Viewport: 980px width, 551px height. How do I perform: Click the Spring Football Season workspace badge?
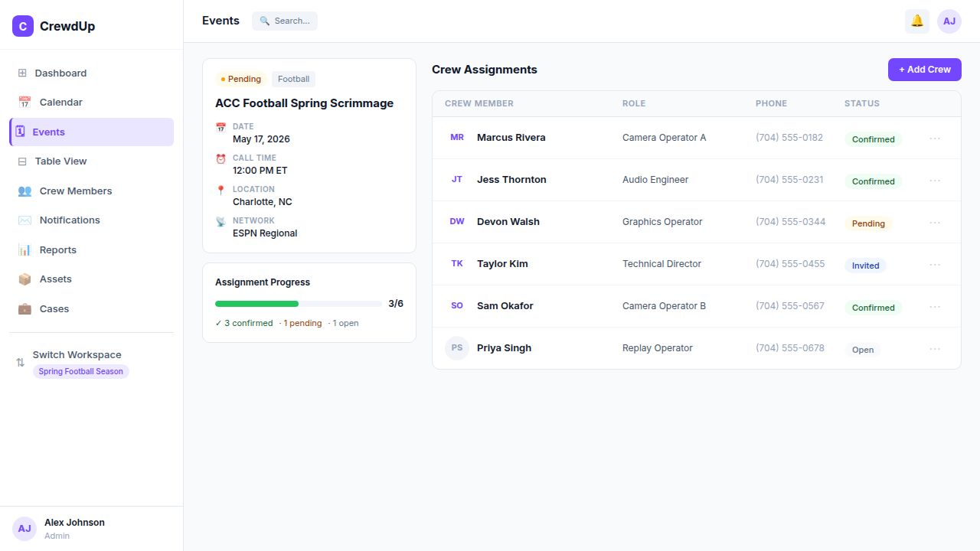(81, 372)
